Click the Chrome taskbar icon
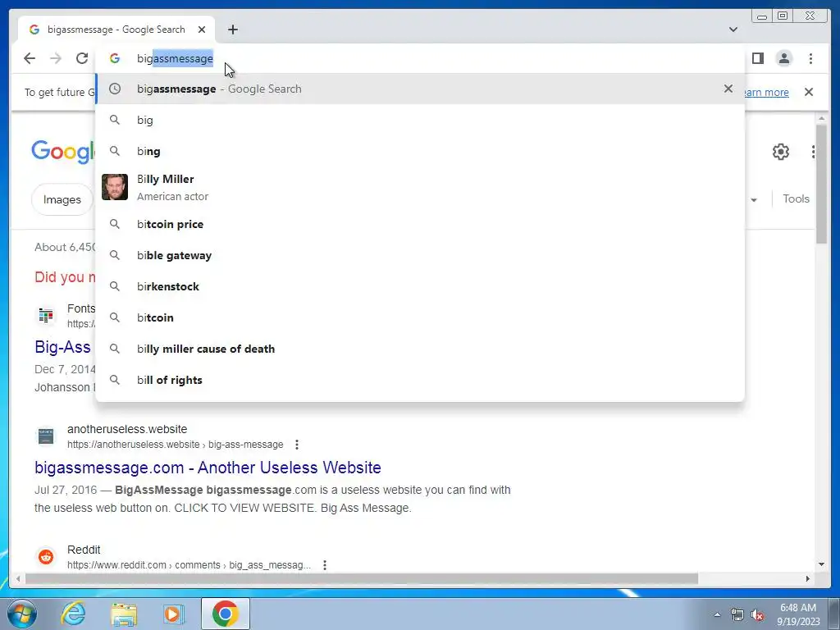The image size is (840, 630). [x=226, y=614]
